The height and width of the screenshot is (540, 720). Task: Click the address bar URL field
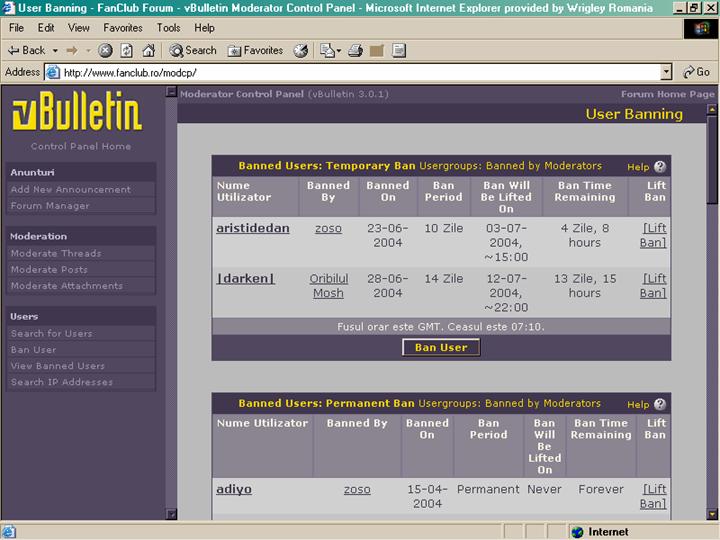click(x=353, y=73)
